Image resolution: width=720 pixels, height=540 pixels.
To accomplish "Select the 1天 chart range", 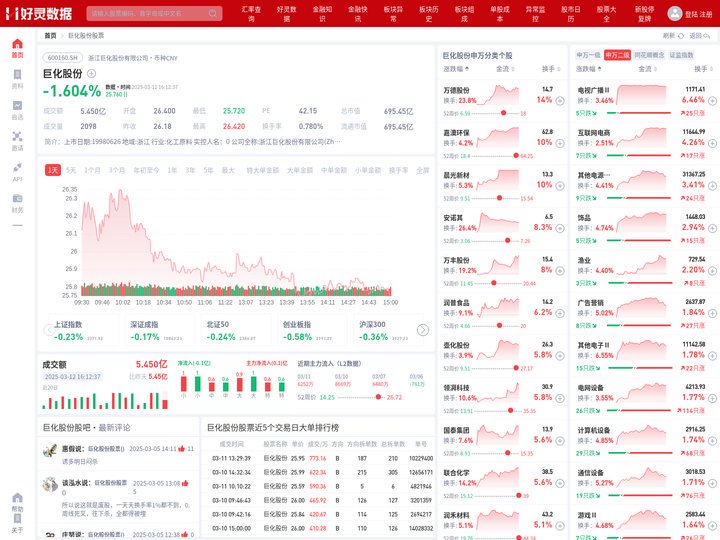I will (53, 170).
